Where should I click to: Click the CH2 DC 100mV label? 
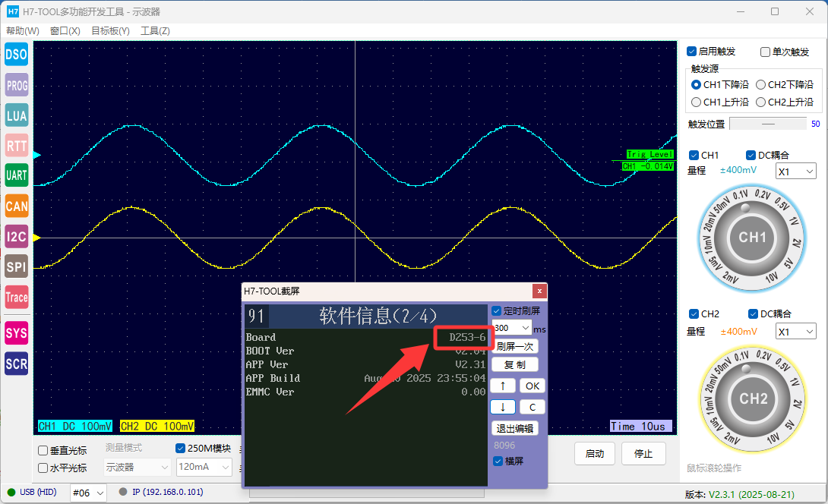[156, 426]
